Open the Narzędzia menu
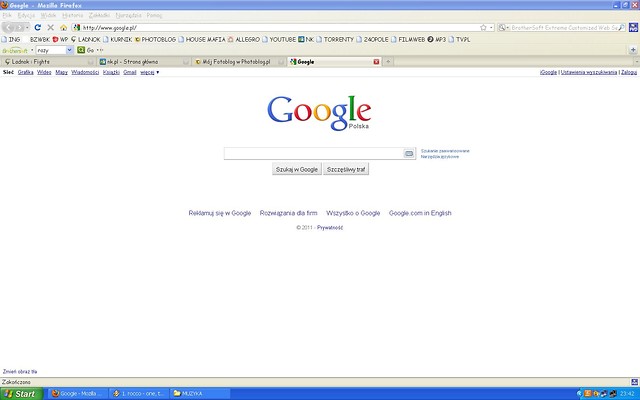The image size is (640, 400). tap(128, 15)
